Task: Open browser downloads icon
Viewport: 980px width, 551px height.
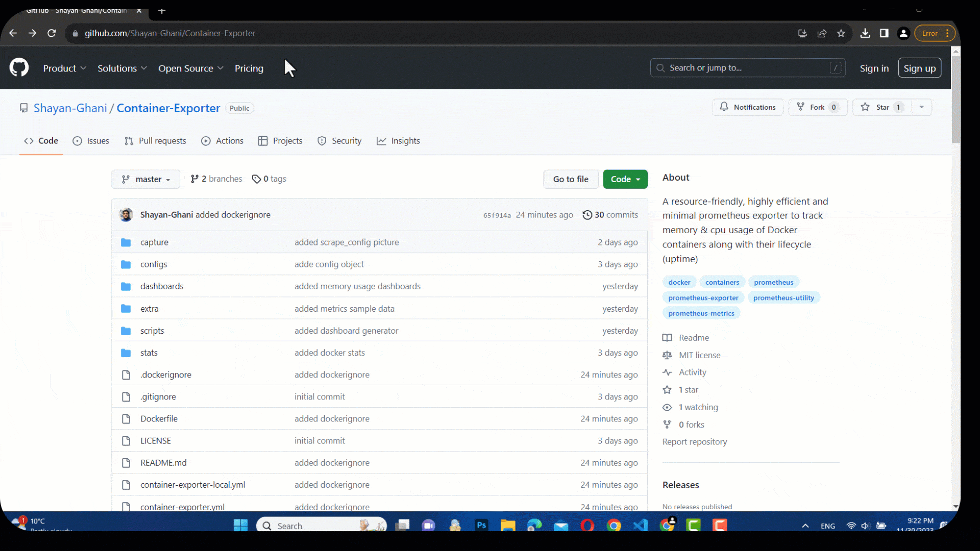Action: pyautogui.click(x=865, y=33)
